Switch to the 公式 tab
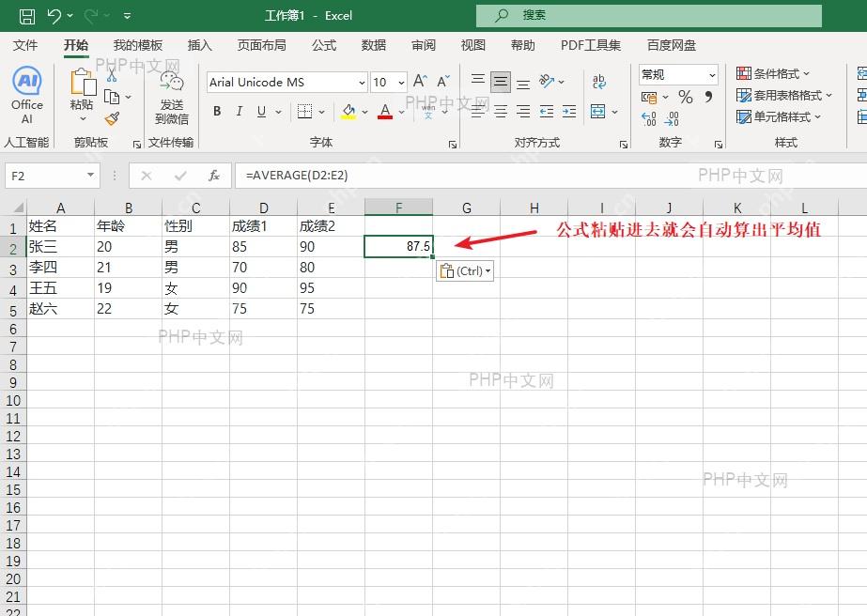Viewport: 867px width, 616px height. pos(323,45)
